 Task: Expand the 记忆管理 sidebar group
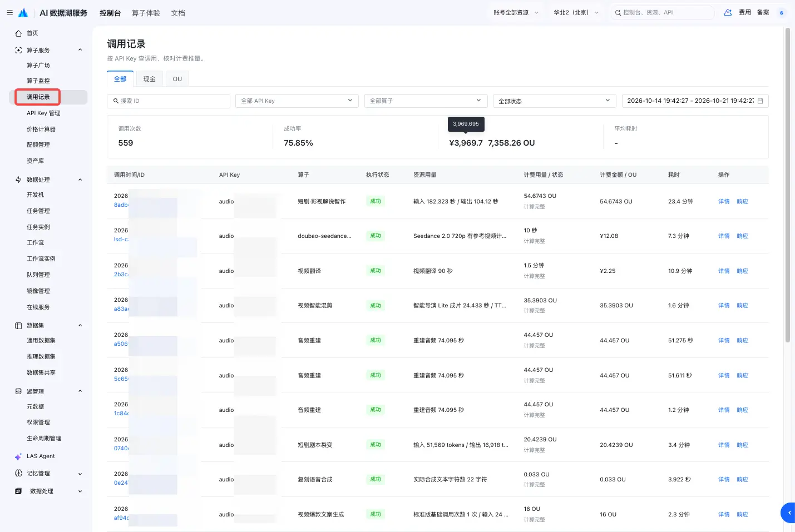(x=80, y=474)
